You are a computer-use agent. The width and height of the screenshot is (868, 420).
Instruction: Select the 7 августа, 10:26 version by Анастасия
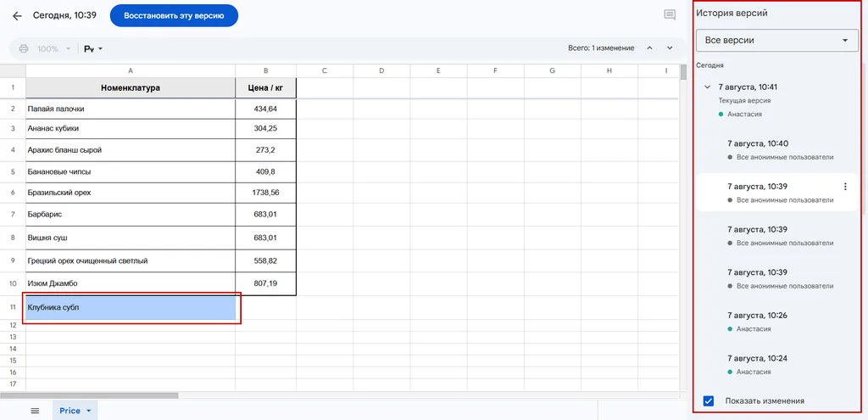(x=758, y=316)
